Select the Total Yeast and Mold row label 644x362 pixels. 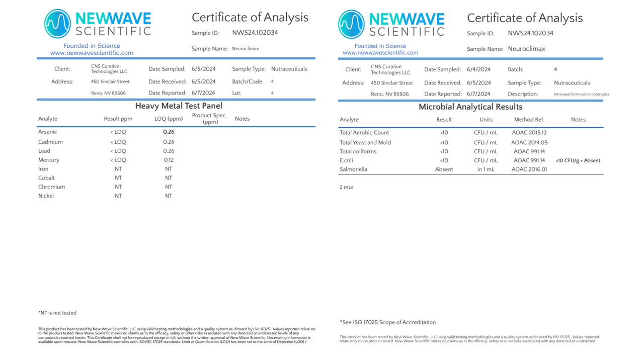365,142
